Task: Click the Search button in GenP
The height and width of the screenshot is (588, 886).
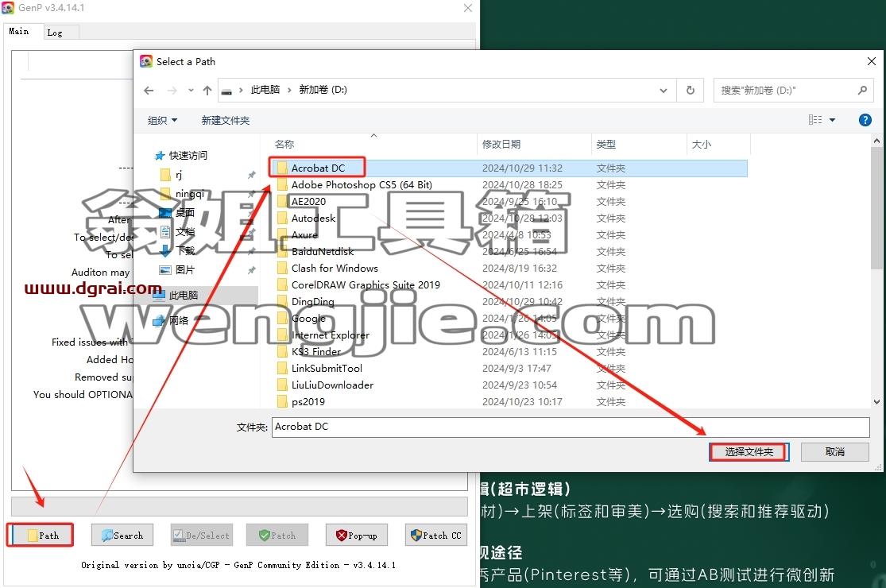Action: [122, 535]
